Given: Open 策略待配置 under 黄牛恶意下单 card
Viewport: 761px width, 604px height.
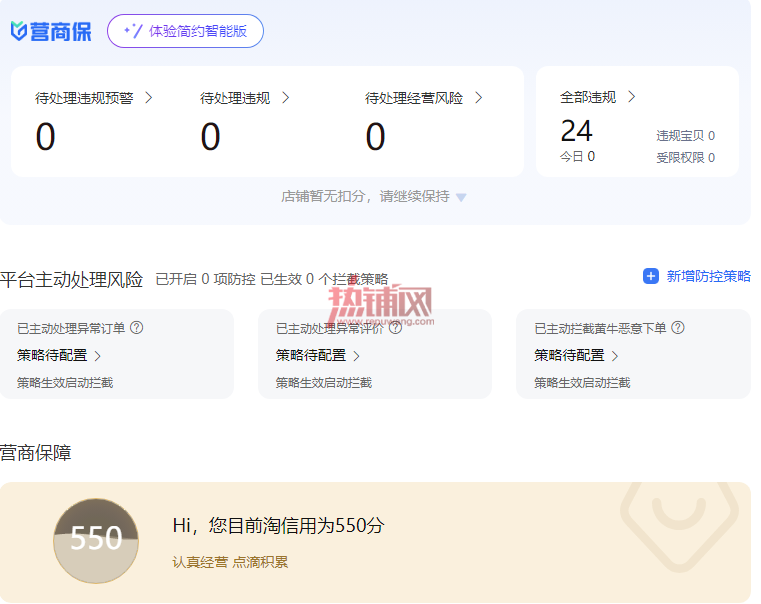Looking at the screenshot, I should click(x=576, y=356).
